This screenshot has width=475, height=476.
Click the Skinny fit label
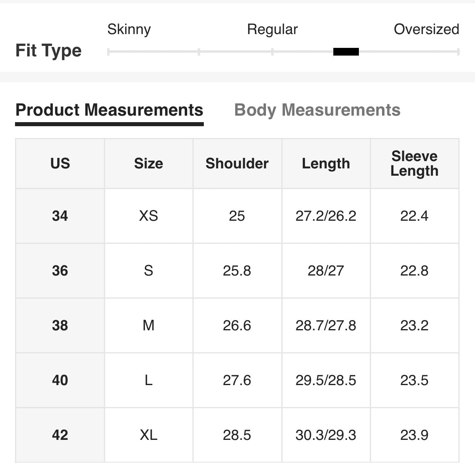[129, 29]
